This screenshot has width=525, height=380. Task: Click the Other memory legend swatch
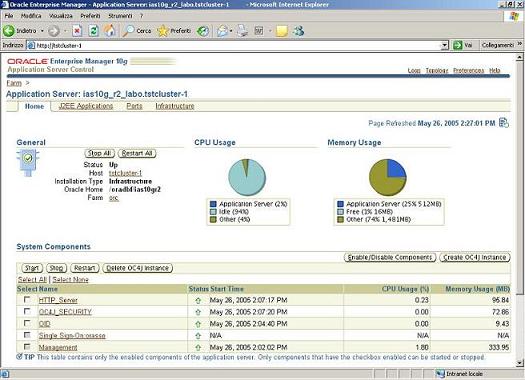click(x=340, y=220)
